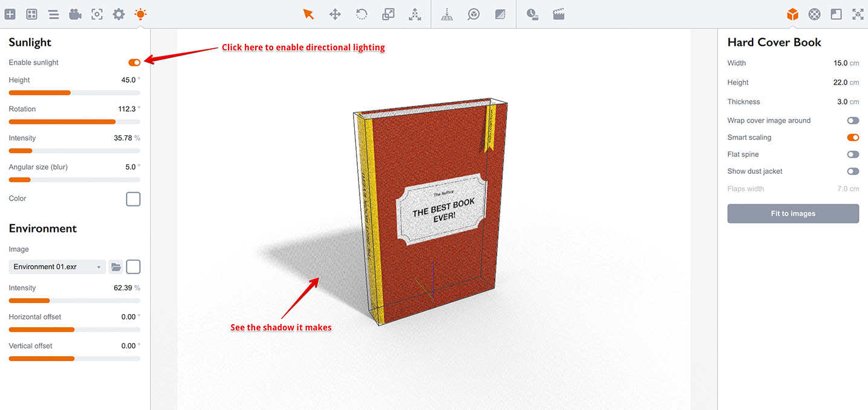Open the Environment 01.exr dropdown
The image size is (868, 410).
click(x=56, y=266)
